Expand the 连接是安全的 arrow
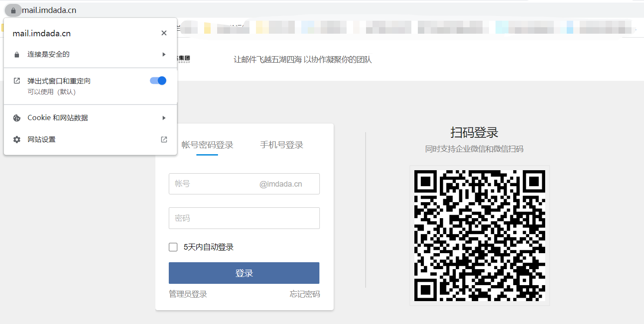 (x=164, y=54)
